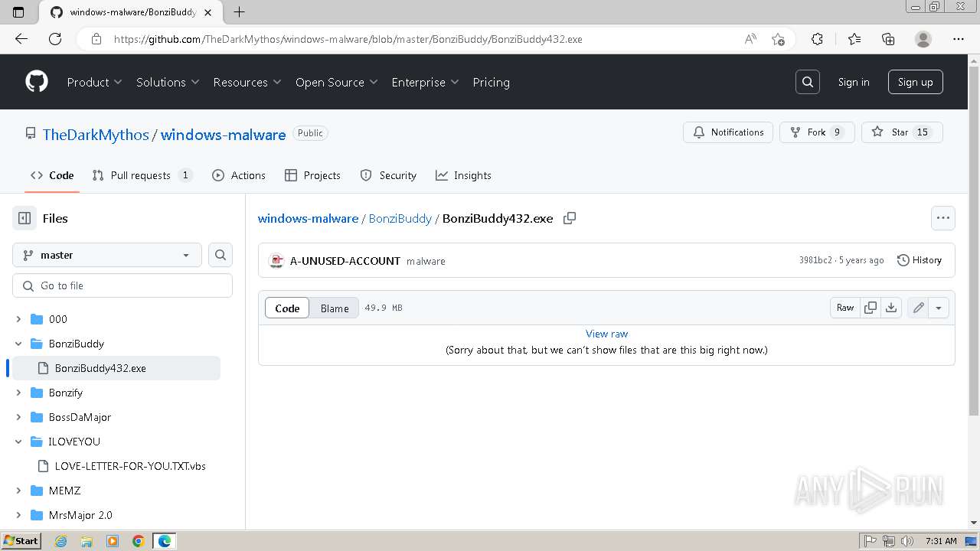
Task: Download raw file icon
Action: coord(891,308)
